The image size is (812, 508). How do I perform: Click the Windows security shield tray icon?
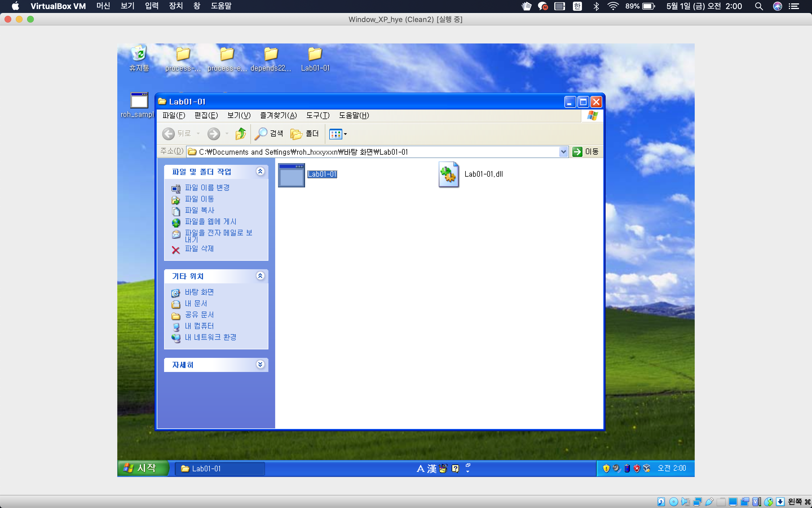click(x=606, y=468)
